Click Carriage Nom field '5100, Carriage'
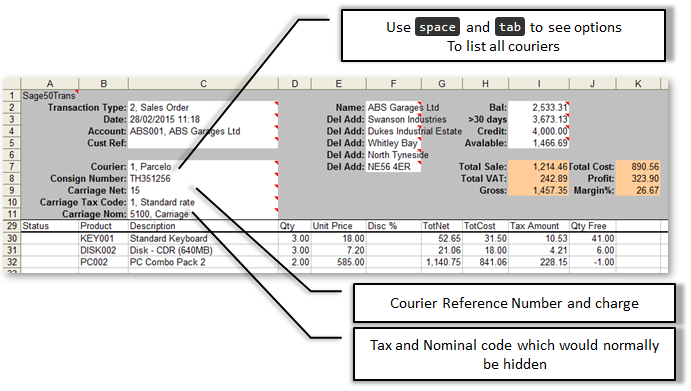 (203, 214)
